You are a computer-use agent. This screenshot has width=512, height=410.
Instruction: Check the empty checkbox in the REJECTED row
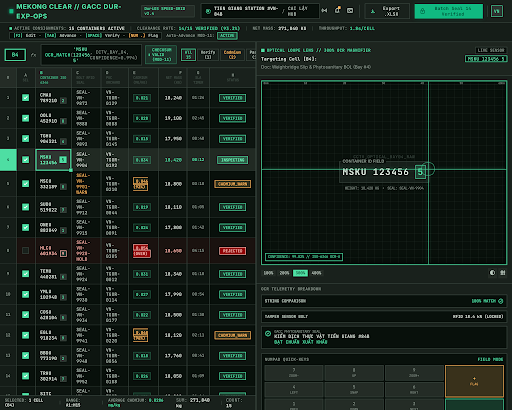tap(25, 251)
